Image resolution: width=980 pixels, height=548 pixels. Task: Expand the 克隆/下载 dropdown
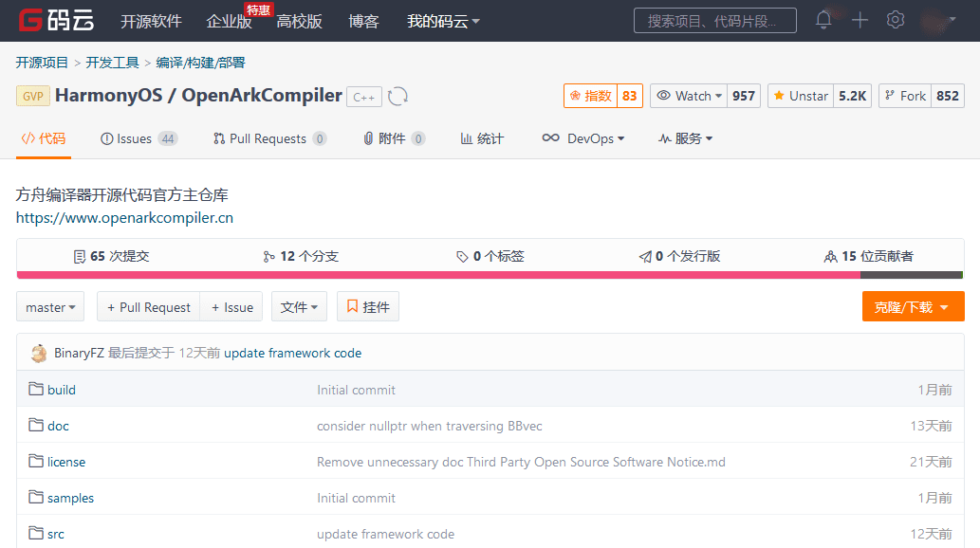913,307
